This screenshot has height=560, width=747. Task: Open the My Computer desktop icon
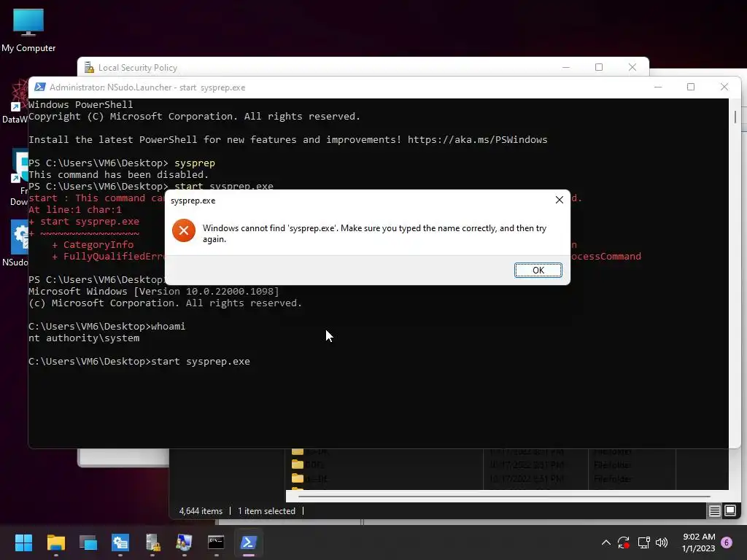[x=28, y=31]
